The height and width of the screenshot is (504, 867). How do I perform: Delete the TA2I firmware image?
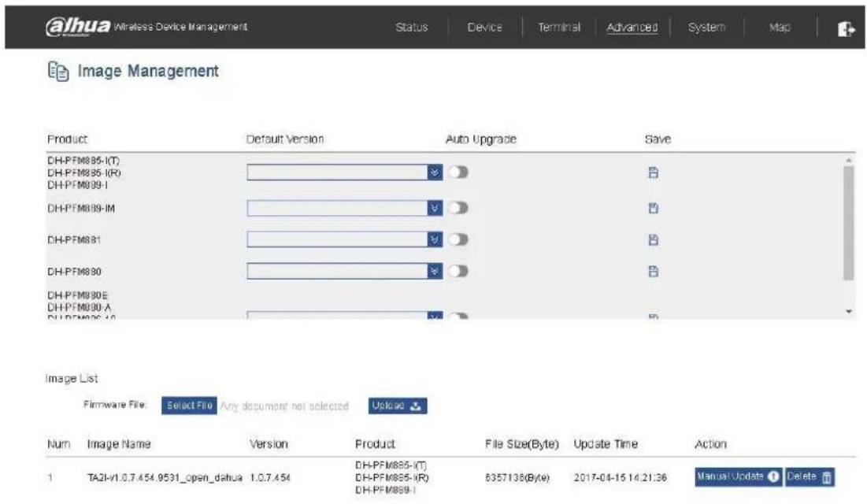810,477
